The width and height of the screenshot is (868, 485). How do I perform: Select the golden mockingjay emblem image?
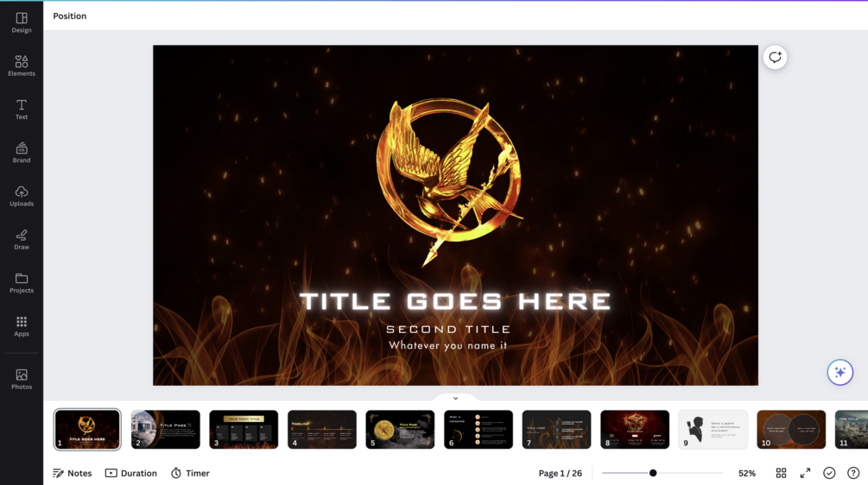pos(449,182)
